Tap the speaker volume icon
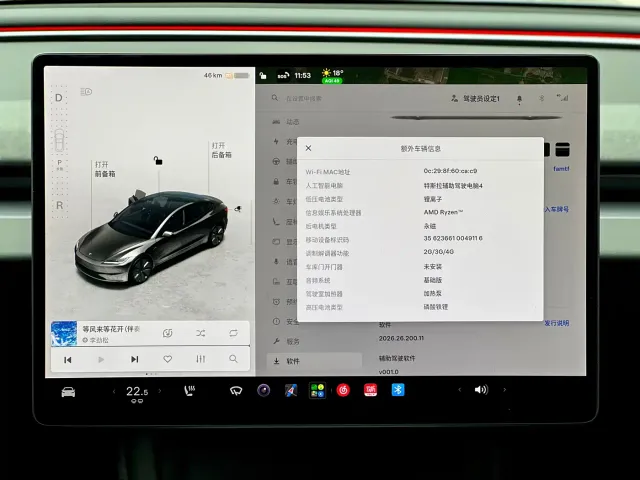This screenshot has width=640, height=480. pyautogui.click(x=481, y=390)
